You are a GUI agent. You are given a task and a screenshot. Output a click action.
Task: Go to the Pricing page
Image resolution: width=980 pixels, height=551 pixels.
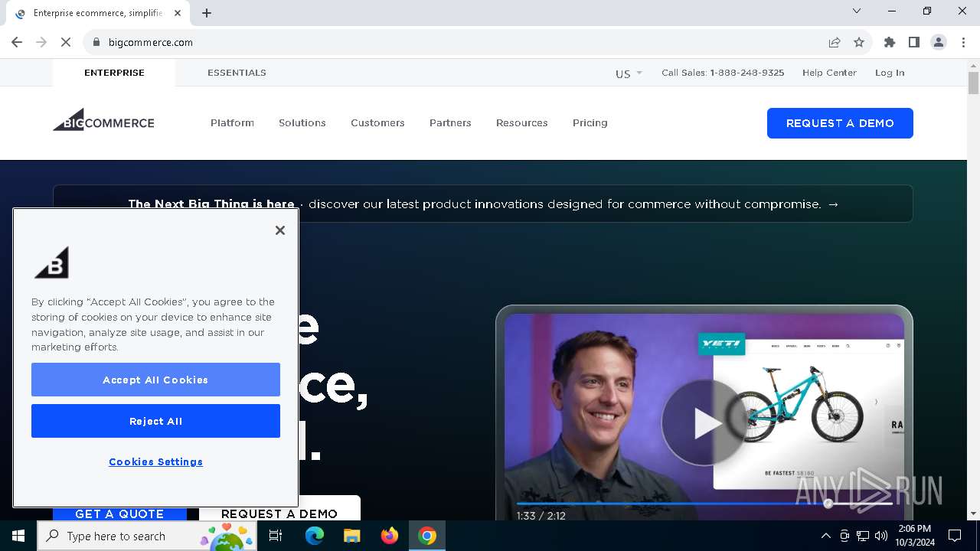pos(590,122)
